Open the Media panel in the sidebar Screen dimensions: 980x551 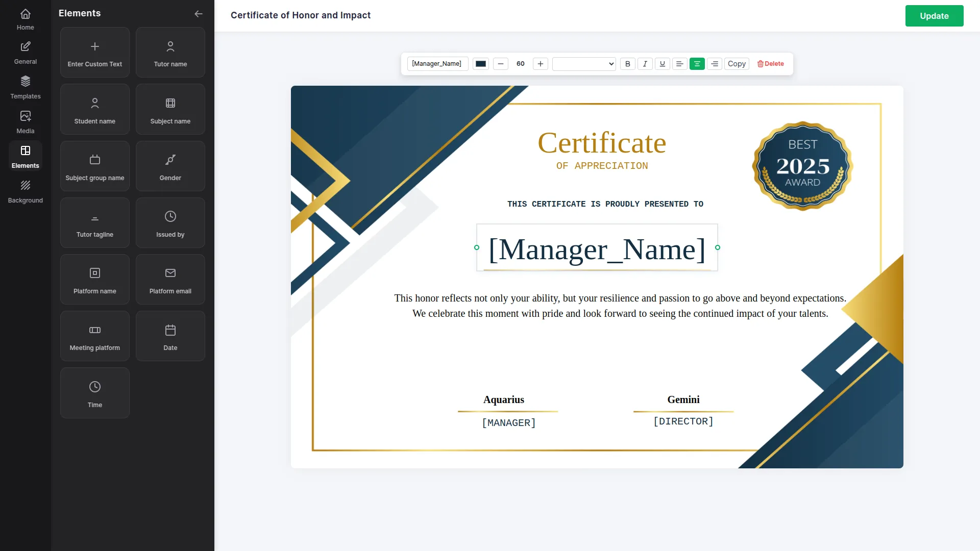pyautogui.click(x=25, y=122)
